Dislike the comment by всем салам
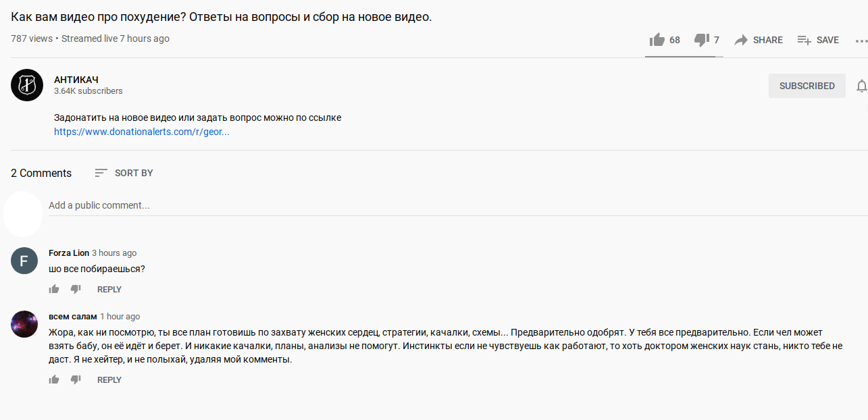 click(x=76, y=379)
